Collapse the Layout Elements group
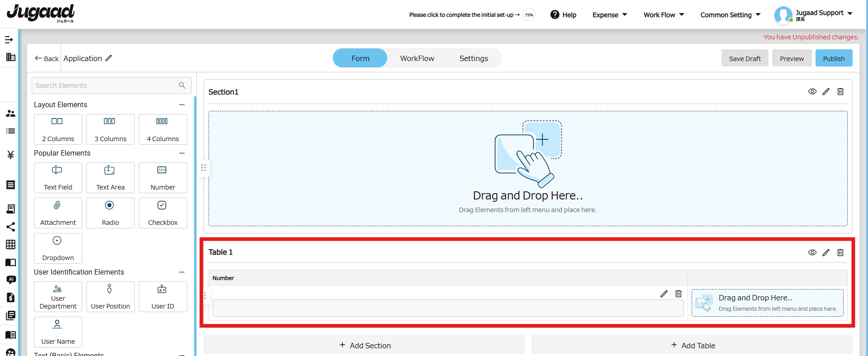 (x=182, y=105)
